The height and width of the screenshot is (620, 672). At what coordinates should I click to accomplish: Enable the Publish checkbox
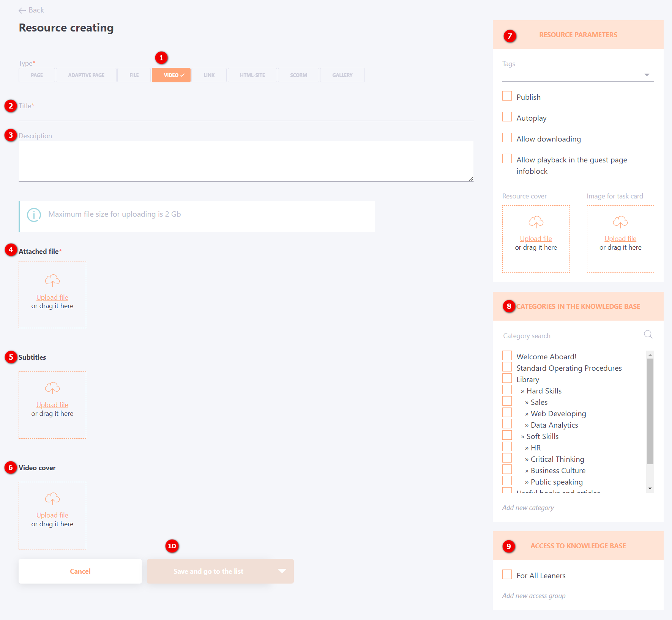tap(507, 96)
